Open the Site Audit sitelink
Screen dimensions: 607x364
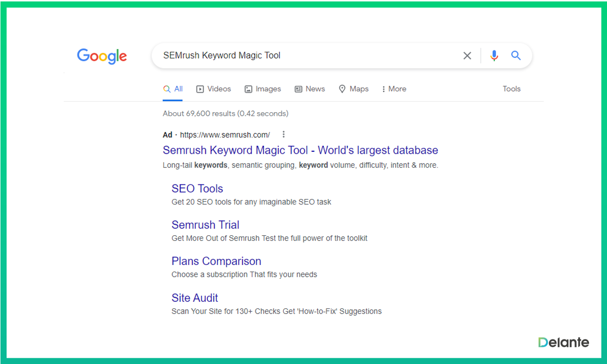(194, 298)
